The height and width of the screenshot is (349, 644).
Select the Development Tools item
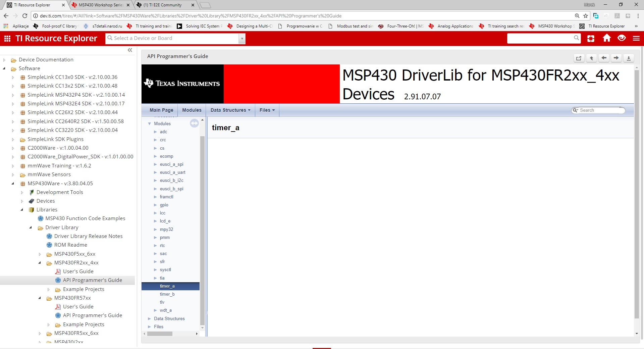[60, 192]
